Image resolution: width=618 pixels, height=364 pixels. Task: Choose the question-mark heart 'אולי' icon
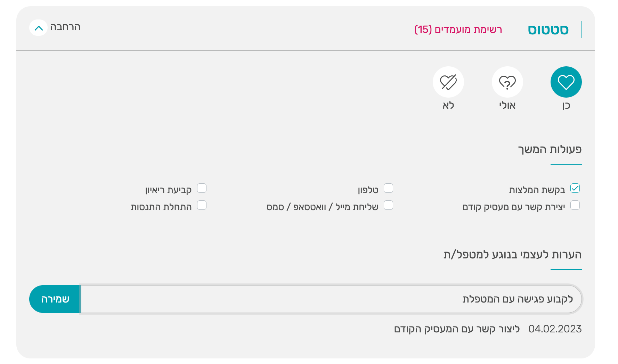(x=507, y=82)
